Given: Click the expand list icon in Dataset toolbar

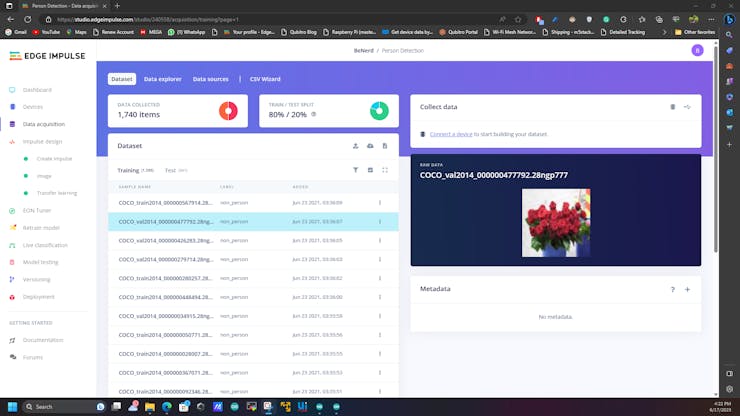Looking at the screenshot, I should point(385,170).
